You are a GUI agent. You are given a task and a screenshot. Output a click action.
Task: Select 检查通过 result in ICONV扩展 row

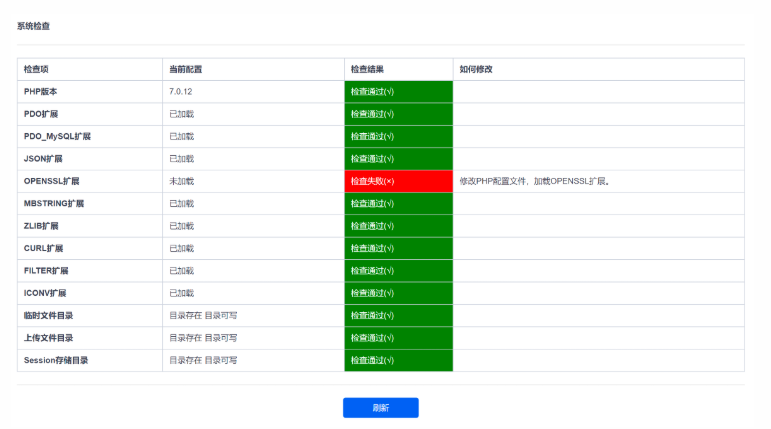[x=398, y=293]
